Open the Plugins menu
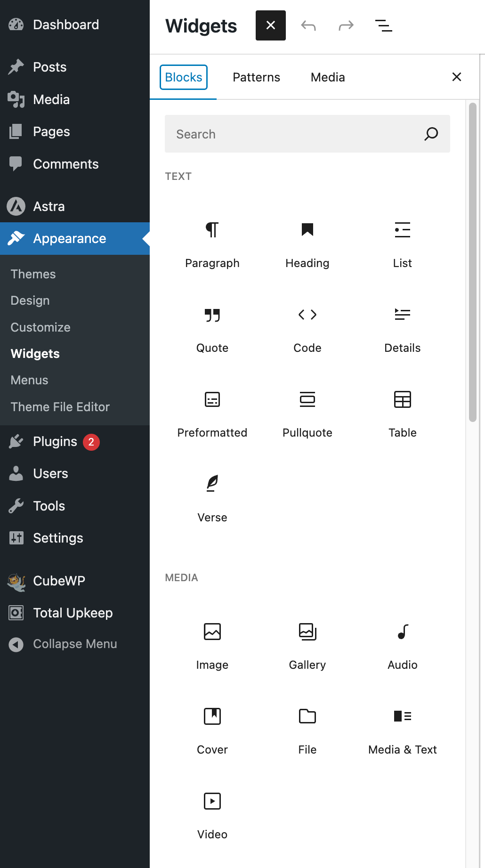This screenshot has height=868, width=485. click(x=54, y=441)
